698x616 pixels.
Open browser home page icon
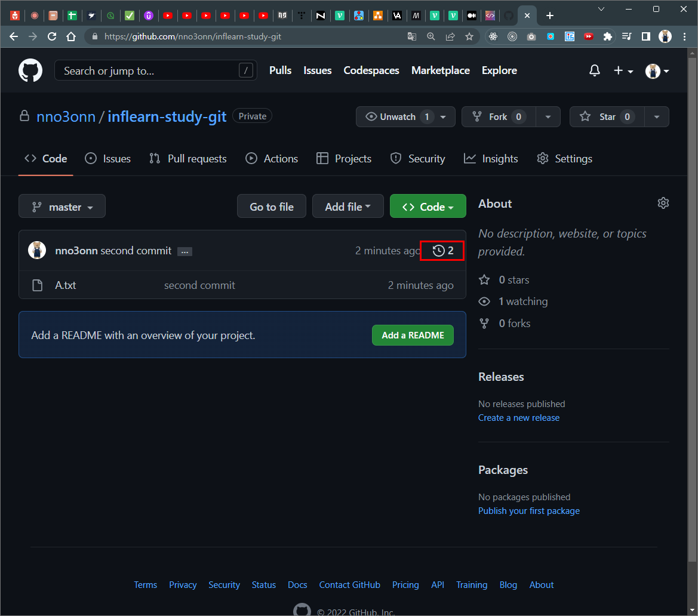[71, 36]
